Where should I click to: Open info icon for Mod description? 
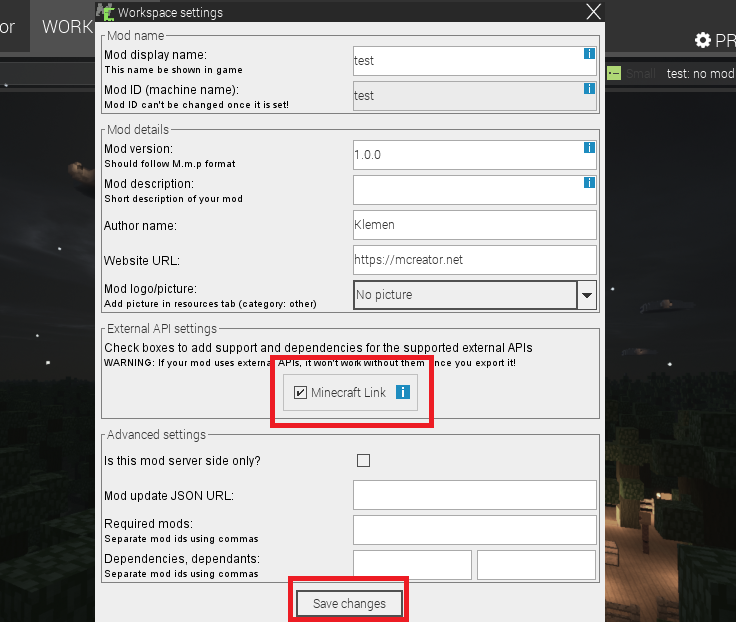[589, 182]
